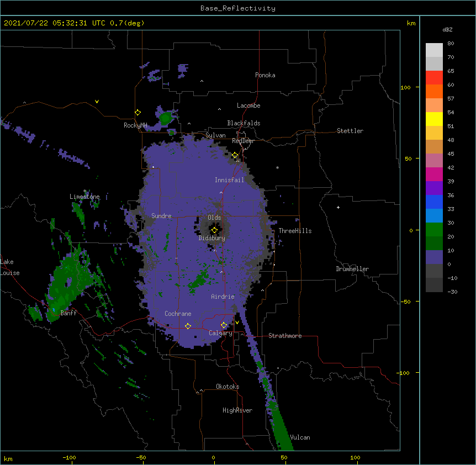Click the yellow diamond marker near RockyMH
Image resolution: width=476 pixels, height=465 pixels.
(137, 113)
